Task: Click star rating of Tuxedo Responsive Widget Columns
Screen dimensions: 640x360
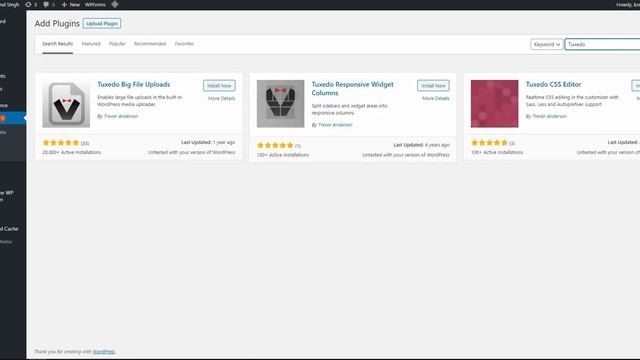Action: (275, 145)
